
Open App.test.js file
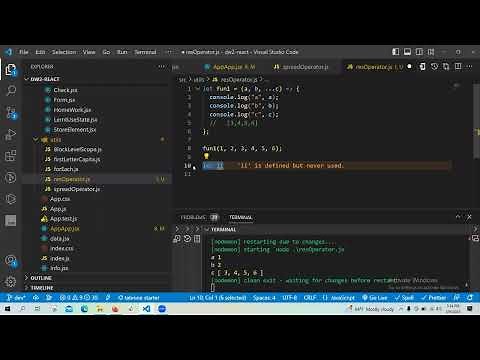coord(63,219)
